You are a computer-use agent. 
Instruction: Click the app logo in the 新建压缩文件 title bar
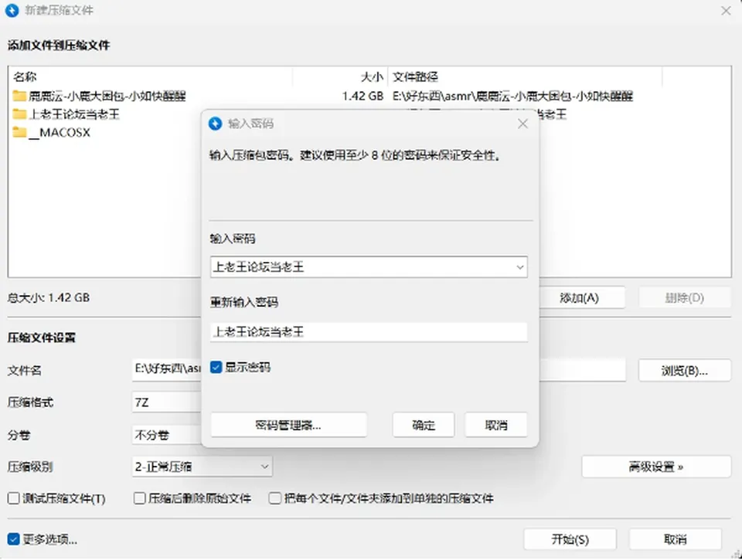(x=12, y=10)
